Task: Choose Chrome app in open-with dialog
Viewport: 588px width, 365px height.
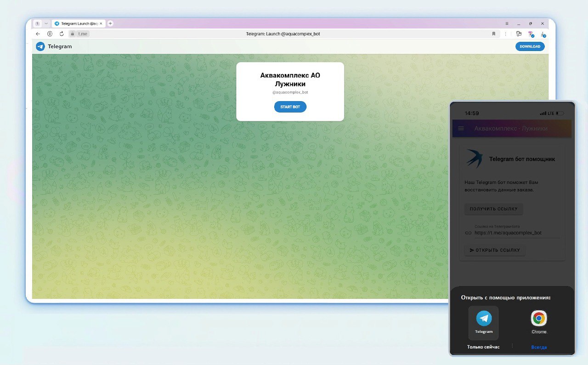Action: 539,322
